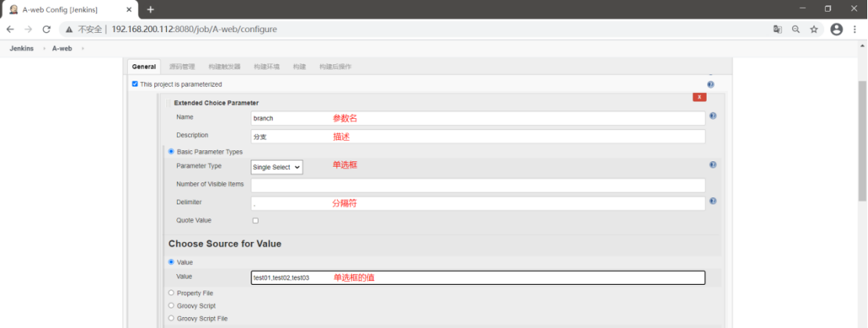Open the zoom magnifier icon in address bar
The height and width of the screenshot is (328, 868).
[795, 29]
